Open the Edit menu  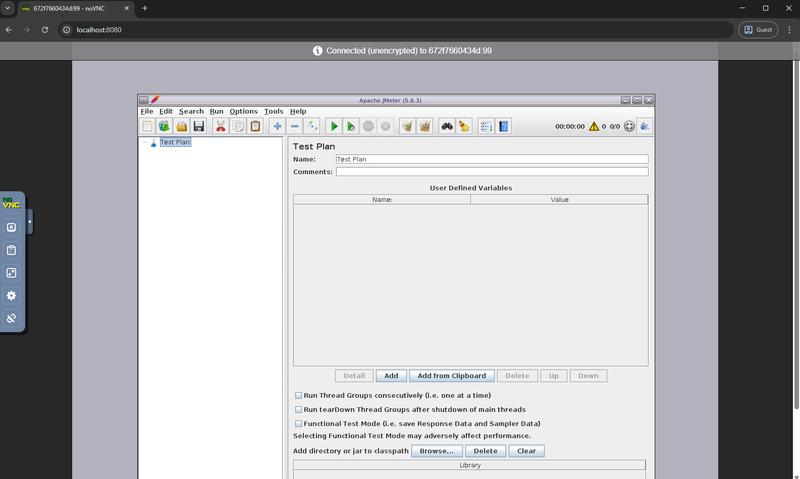click(x=166, y=111)
